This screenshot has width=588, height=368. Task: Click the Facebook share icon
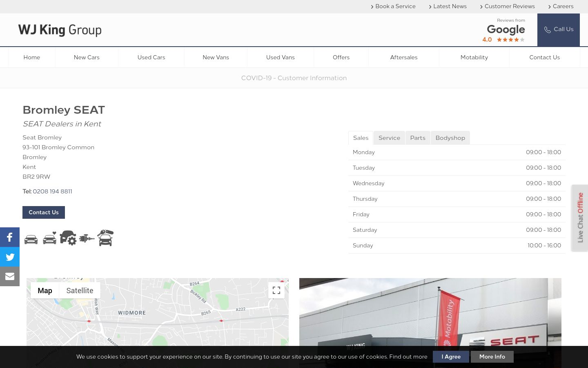click(10, 237)
